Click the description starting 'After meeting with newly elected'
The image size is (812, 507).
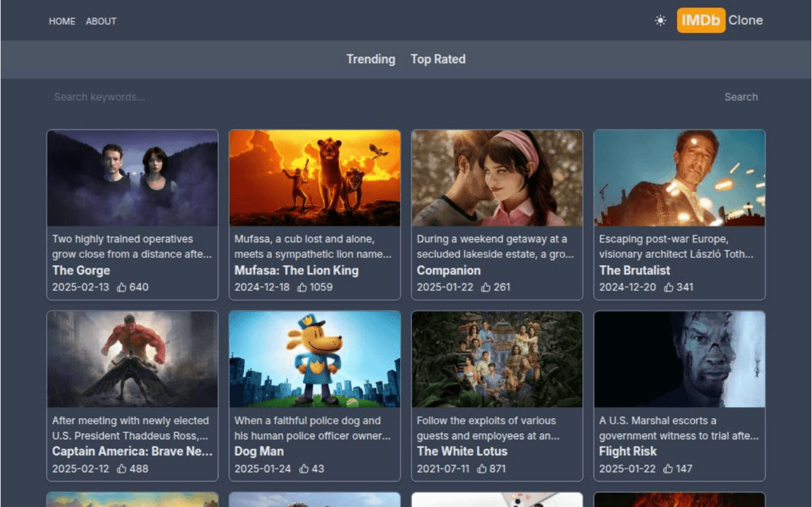[x=131, y=428]
